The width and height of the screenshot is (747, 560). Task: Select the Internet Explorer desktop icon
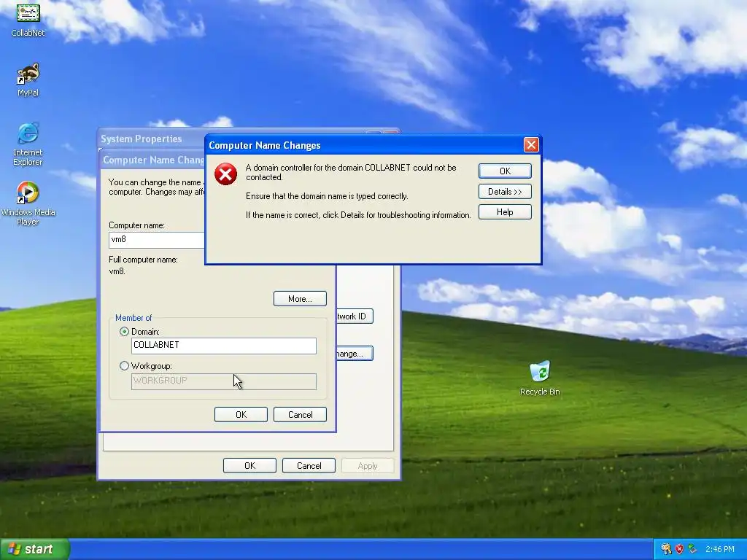28,144
